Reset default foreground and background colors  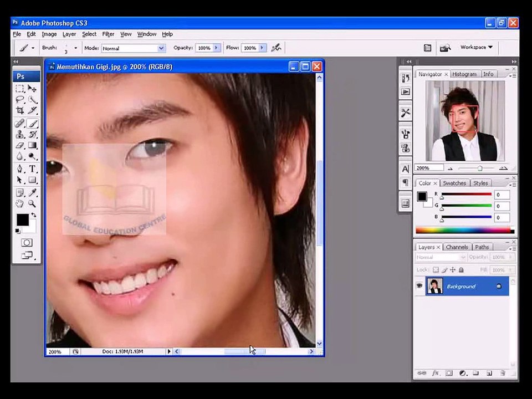(18, 231)
